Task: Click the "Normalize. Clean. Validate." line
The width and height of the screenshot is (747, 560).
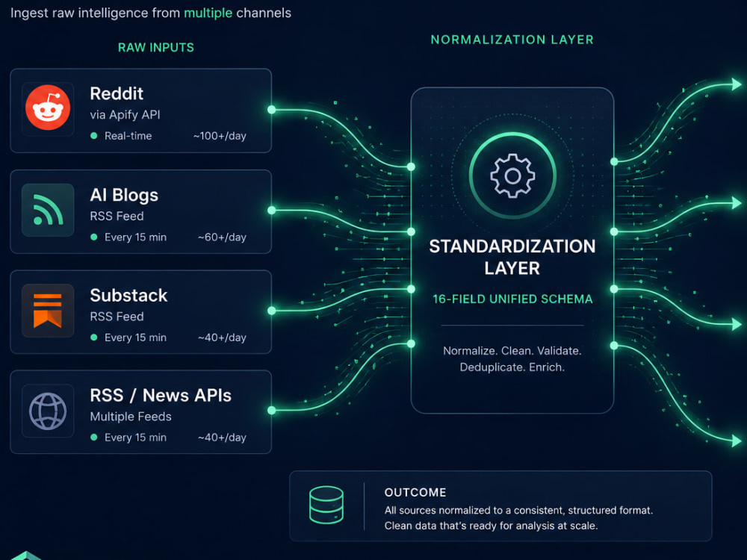Action: [x=512, y=351]
